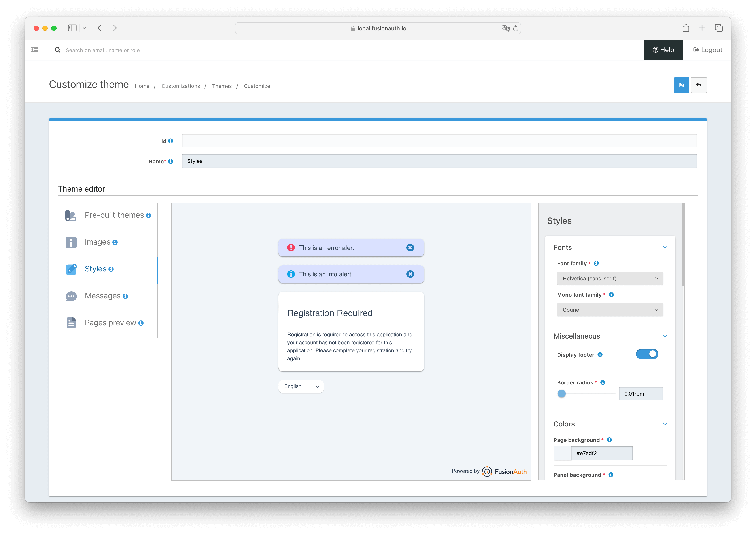Toggle Safari's sidebar icon
Image resolution: width=756 pixels, height=535 pixels.
pyautogui.click(x=72, y=28)
